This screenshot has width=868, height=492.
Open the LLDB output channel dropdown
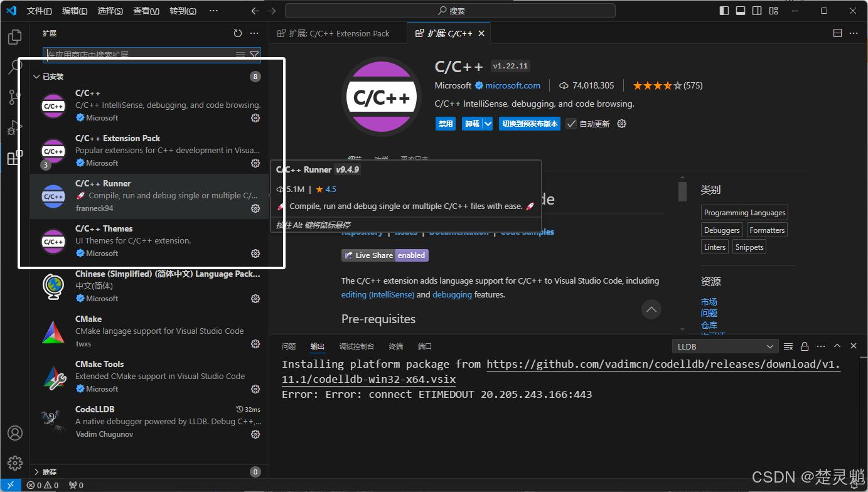tap(725, 346)
